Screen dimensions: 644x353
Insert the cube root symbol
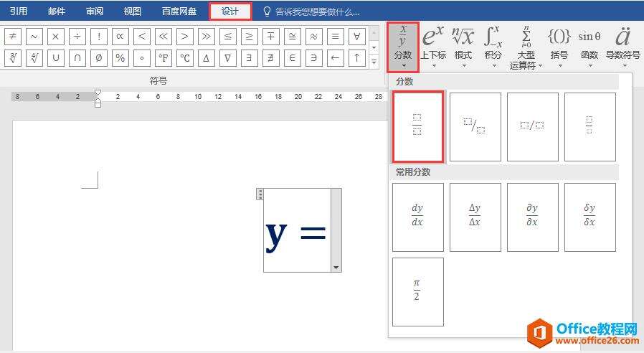coord(13,58)
